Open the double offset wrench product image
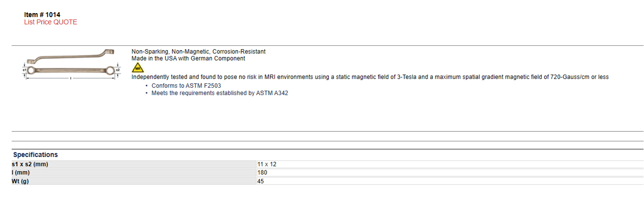The image size is (644, 197). click(x=71, y=65)
